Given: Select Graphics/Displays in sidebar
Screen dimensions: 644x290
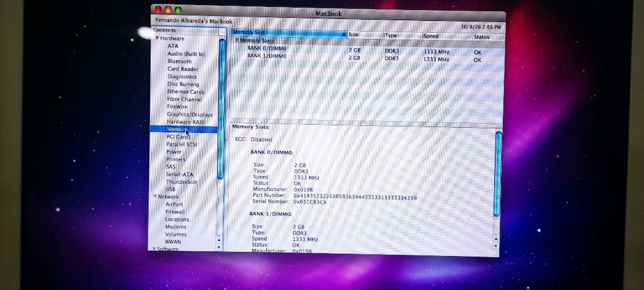Looking at the screenshot, I should click(190, 114).
